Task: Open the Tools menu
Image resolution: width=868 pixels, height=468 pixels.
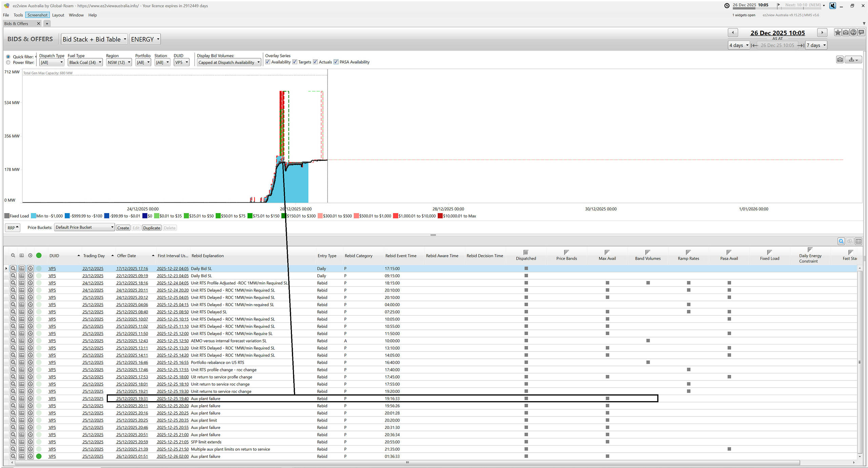Action: click(x=18, y=15)
